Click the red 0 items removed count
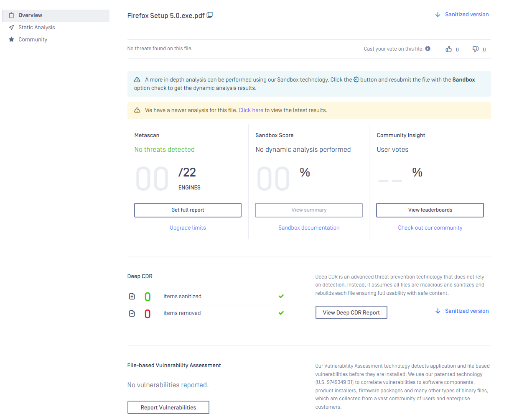The height and width of the screenshot is (417, 532). pos(148,314)
